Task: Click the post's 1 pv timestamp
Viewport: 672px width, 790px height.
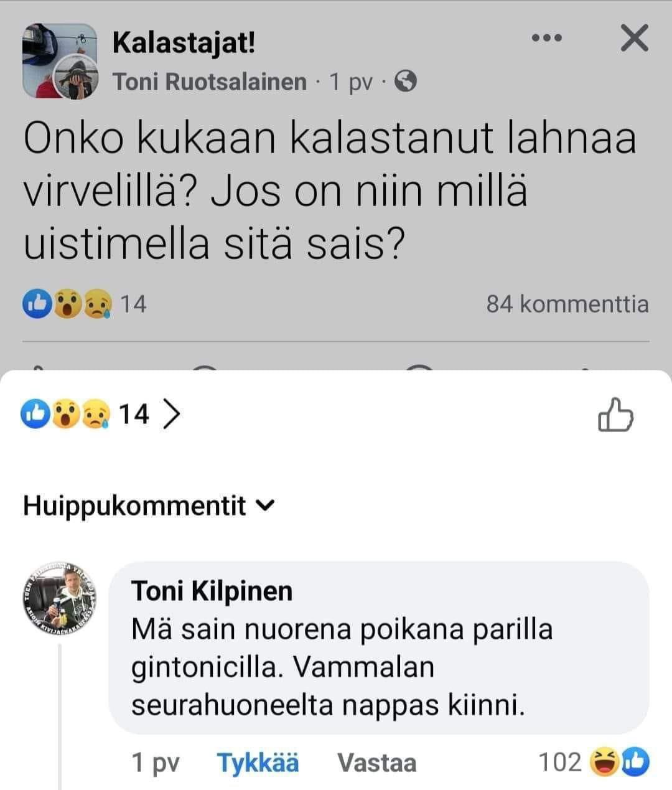Action: click(350, 82)
